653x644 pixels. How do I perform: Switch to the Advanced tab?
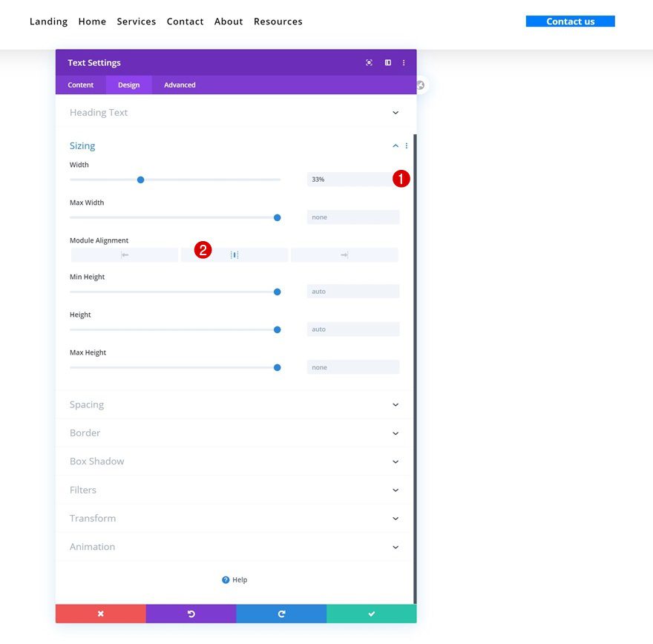(179, 85)
